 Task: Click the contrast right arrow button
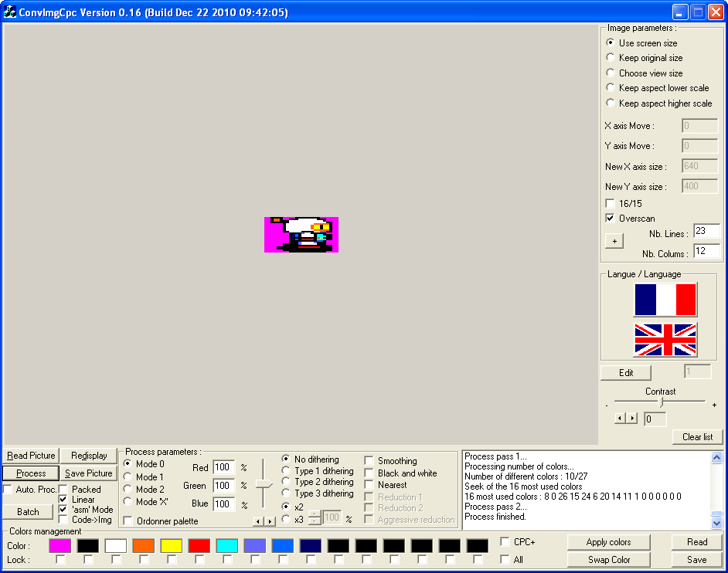click(631, 418)
